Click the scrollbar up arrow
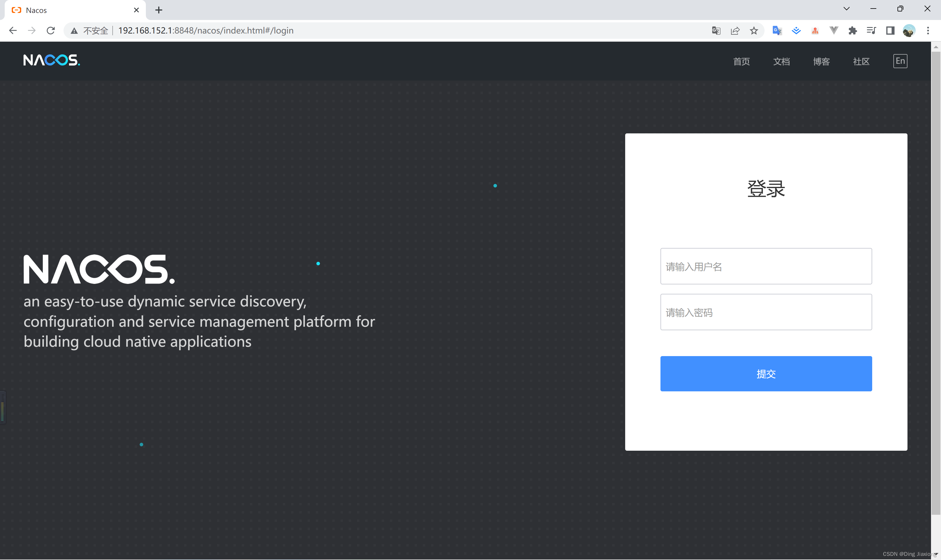This screenshot has width=941, height=560. pos(935,47)
